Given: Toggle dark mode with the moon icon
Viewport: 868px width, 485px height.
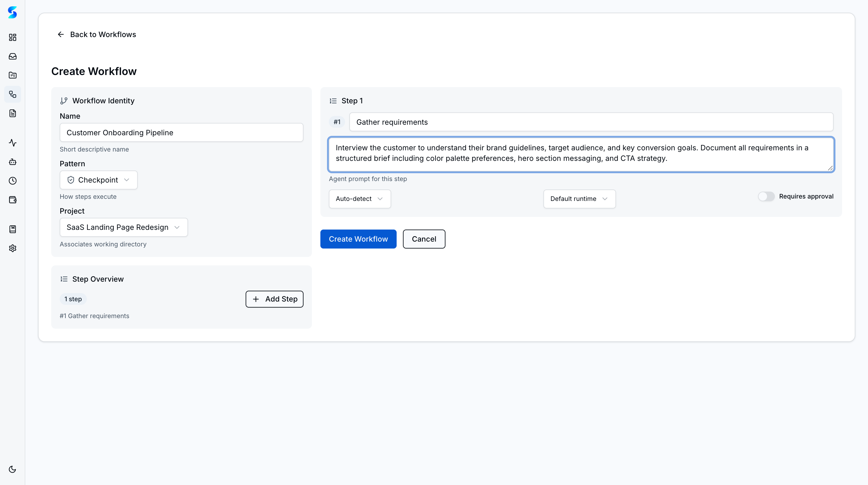Looking at the screenshot, I should (12, 469).
